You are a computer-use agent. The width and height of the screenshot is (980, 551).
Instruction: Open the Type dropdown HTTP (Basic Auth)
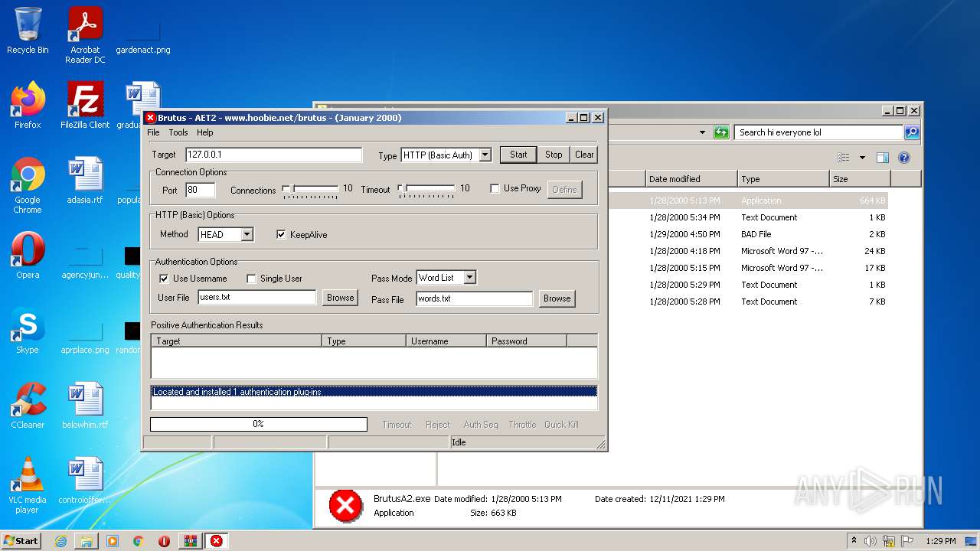click(485, 155)
